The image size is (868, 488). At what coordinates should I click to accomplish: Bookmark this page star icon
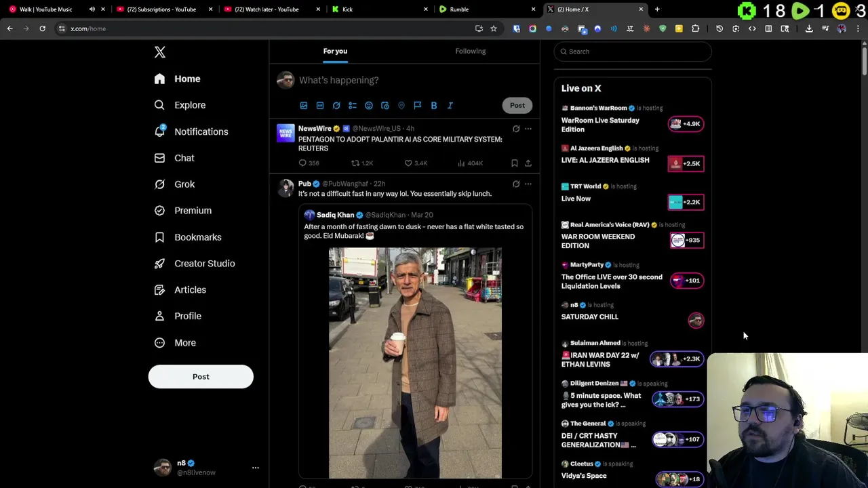pyautogui.click(x=494, y=28)
